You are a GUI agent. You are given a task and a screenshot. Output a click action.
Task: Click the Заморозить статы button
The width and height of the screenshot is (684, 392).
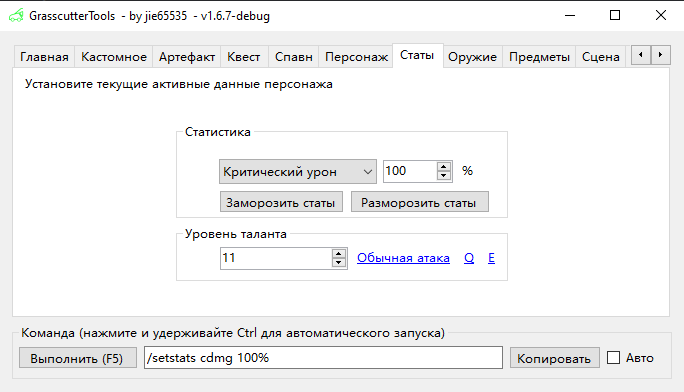pyautogui.click(x=281, y=202)
